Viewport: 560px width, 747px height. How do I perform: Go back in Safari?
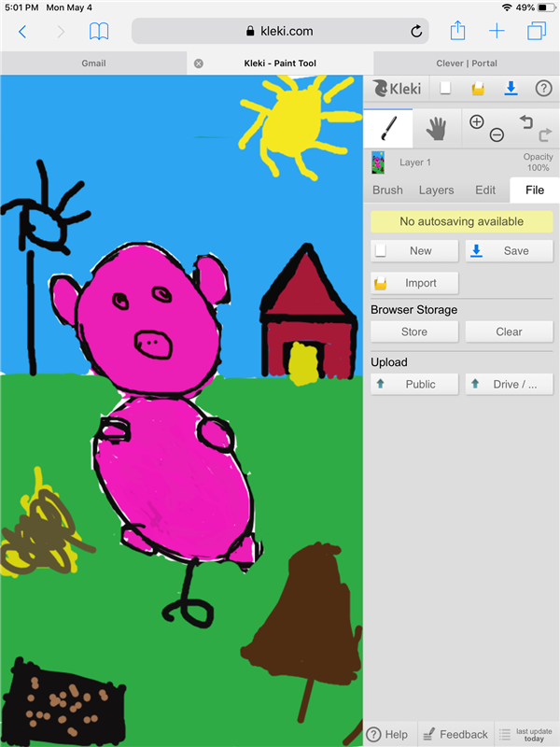coord(22,32)
